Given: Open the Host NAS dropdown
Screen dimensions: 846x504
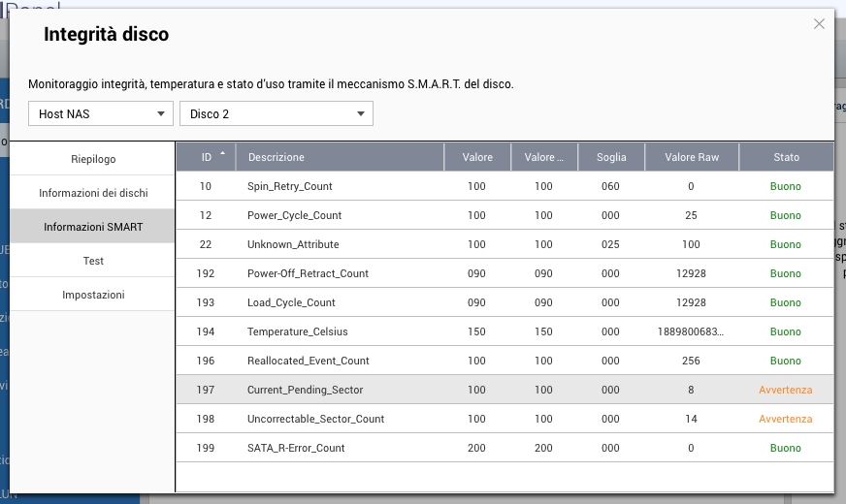Looking at the screenshot, I should (101, 114).
